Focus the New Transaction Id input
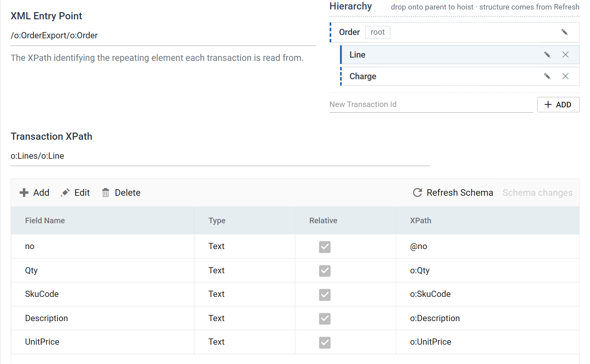Image resolution: width=590 pixels, height=364 pixels. [431, 104]
